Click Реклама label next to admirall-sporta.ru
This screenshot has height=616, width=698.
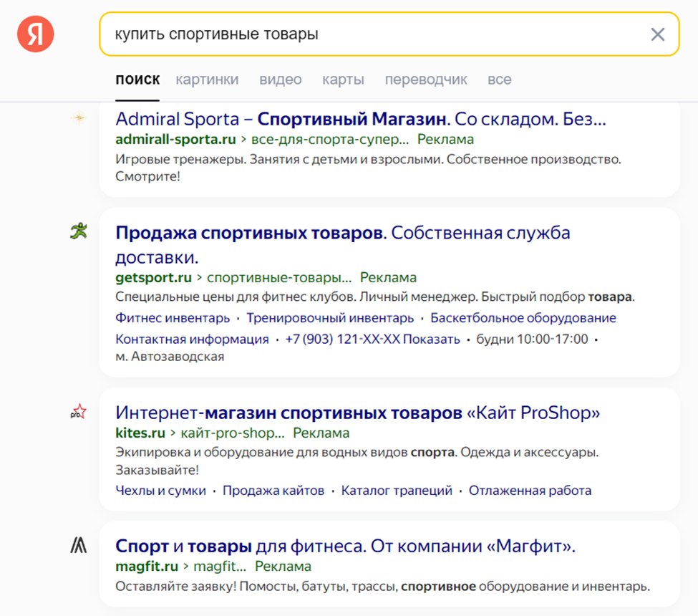click(445, 140)
